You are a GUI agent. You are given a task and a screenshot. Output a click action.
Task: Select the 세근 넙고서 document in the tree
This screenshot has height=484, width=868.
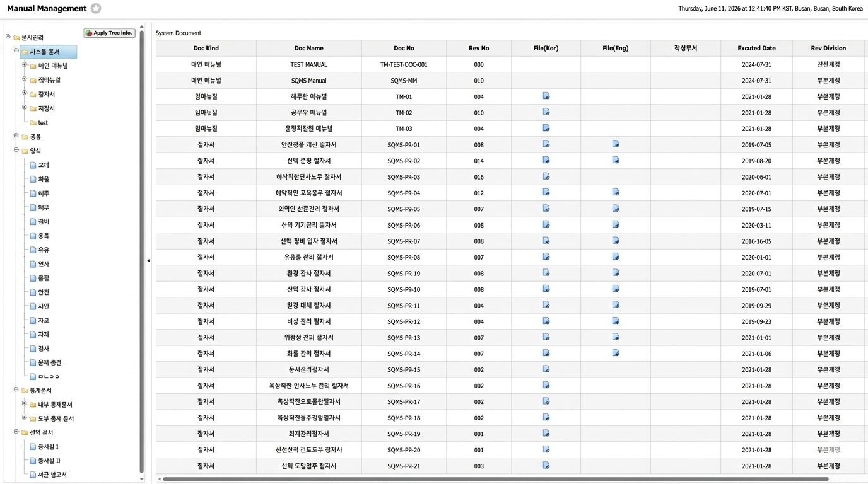(x=52, y=475)
